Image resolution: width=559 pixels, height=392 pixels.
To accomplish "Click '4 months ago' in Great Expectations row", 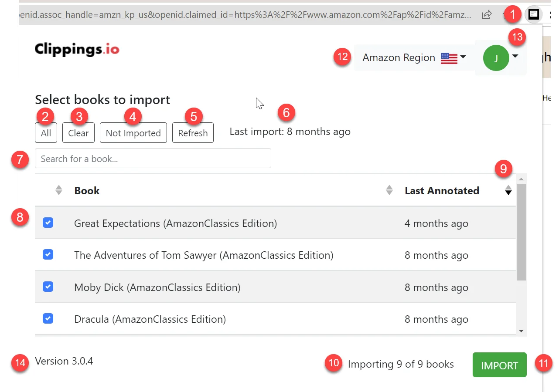I will coord(436,223).
